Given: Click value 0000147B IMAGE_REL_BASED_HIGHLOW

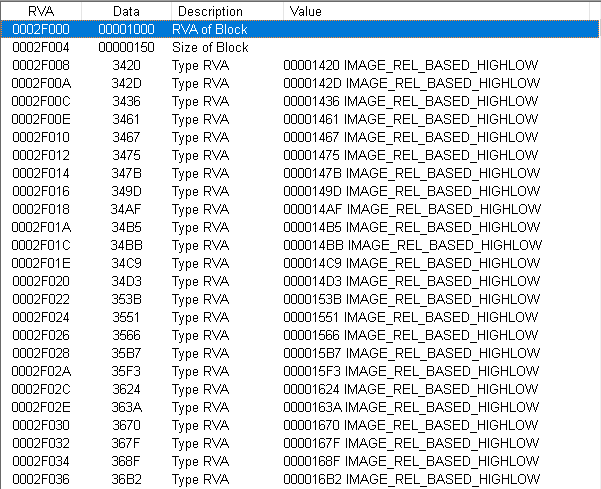Looking at the screenshot, I should point(412,174).
